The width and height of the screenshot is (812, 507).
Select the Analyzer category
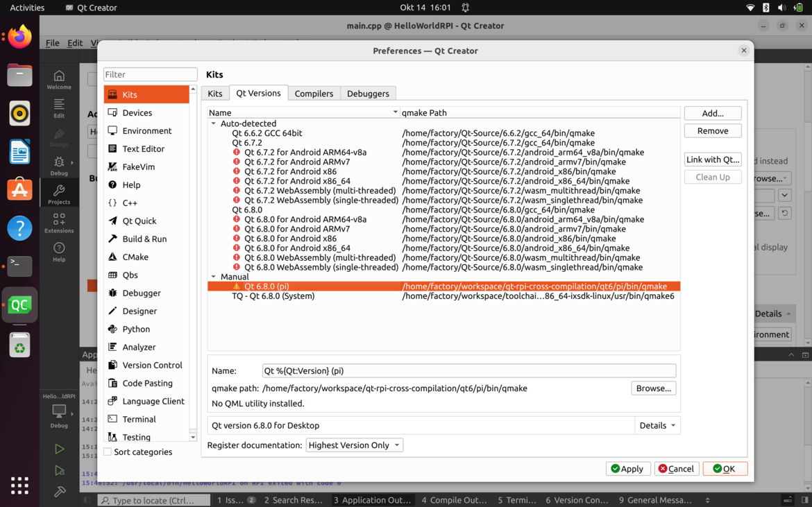coord(146,347)
